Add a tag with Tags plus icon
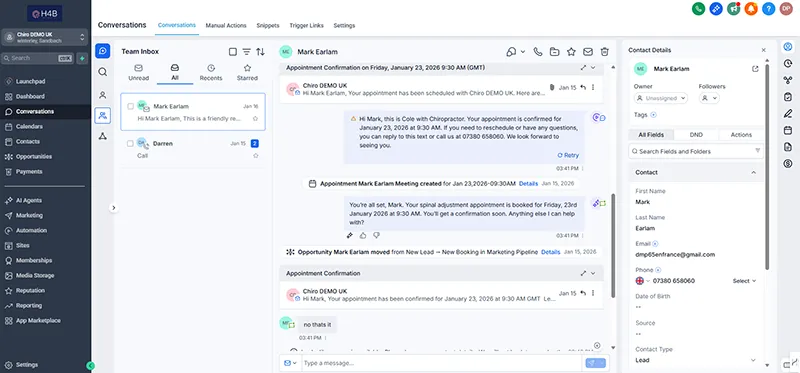The width and height of the screenshot is (800, 373). click(x=654, y=115)
